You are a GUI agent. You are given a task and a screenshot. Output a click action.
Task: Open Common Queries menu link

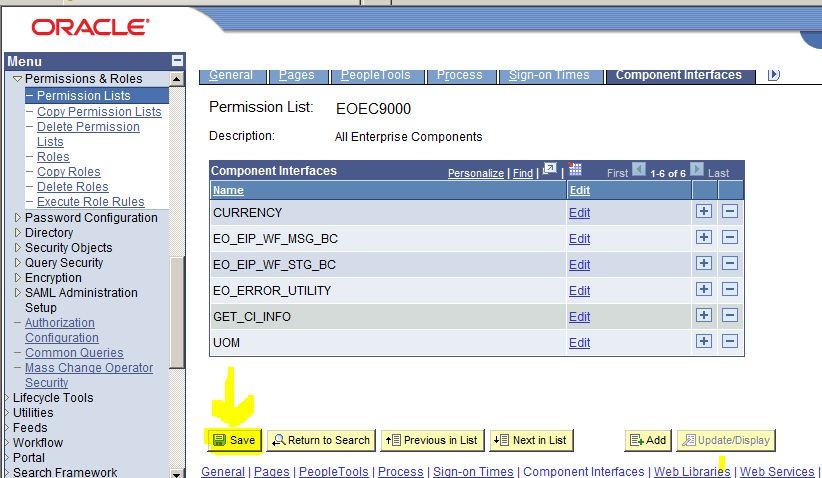(74, 353)
